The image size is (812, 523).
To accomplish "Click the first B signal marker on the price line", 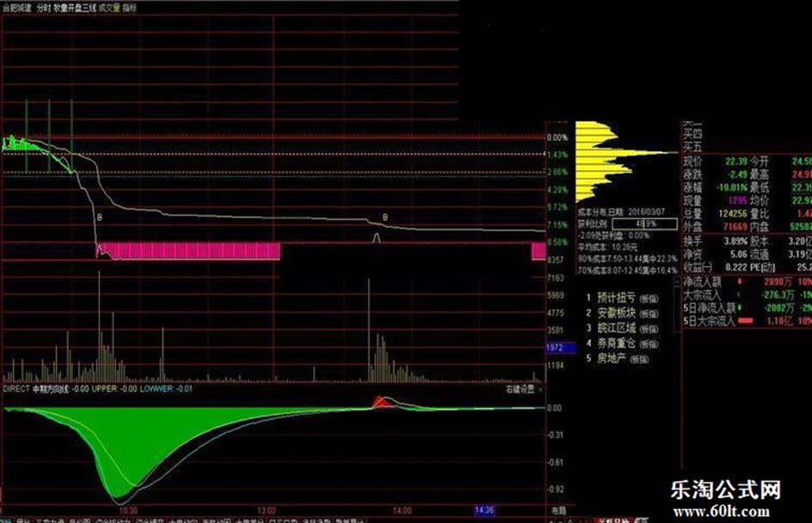I will [100, 217].
